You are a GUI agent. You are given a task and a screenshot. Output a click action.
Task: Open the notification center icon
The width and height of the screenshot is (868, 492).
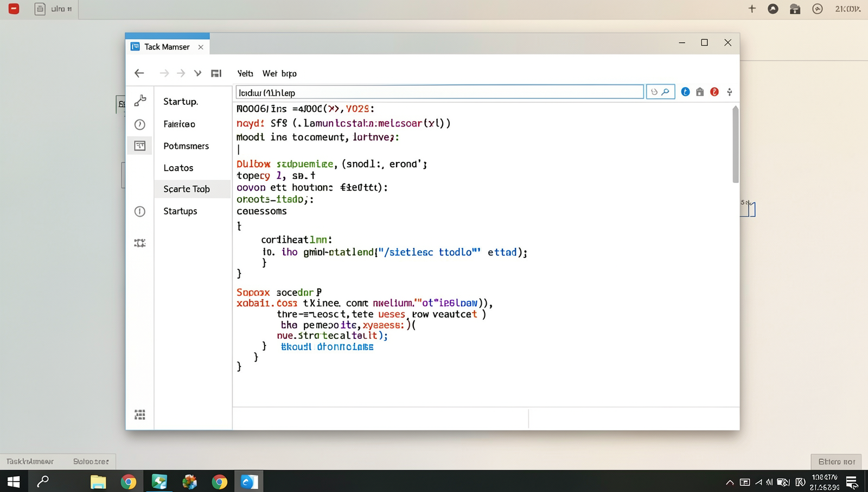pos(852,482)
